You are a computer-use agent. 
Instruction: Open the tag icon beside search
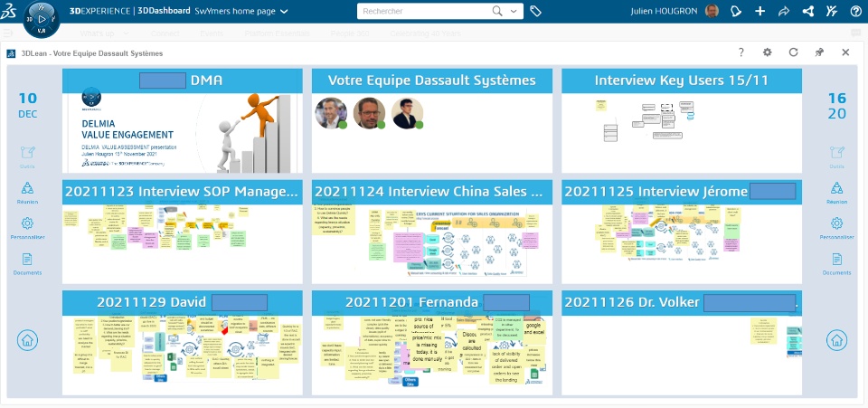(x=535, y=11)
